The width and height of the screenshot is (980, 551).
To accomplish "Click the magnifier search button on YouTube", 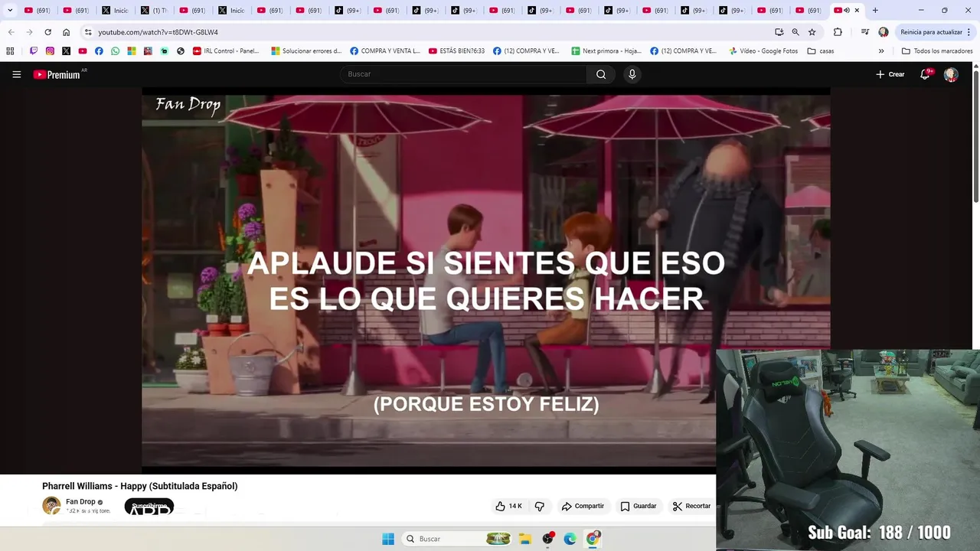I will 601,74.
